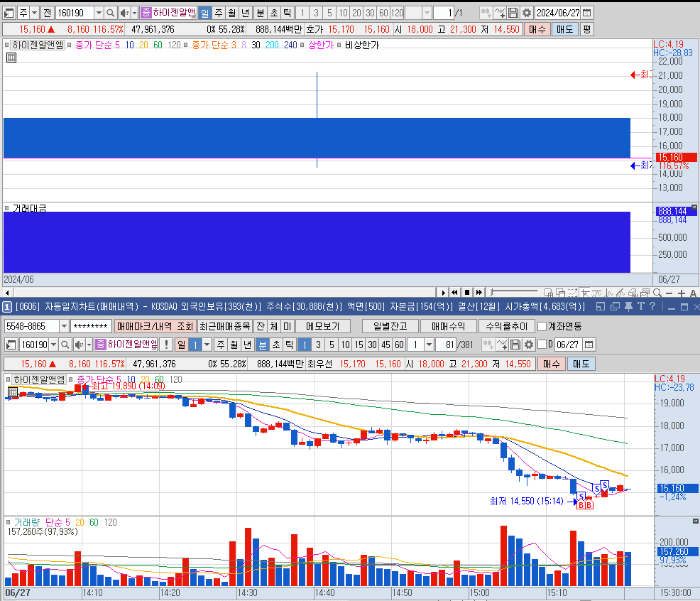Choose 3-minute interval in lower chart

click(x=318, y=345)
